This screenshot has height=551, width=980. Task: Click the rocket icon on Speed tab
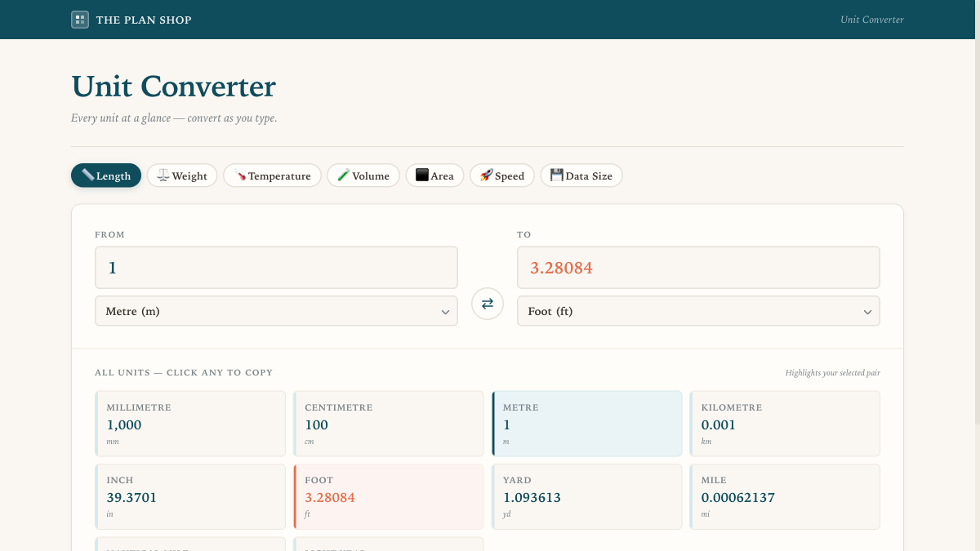[487, 175]
